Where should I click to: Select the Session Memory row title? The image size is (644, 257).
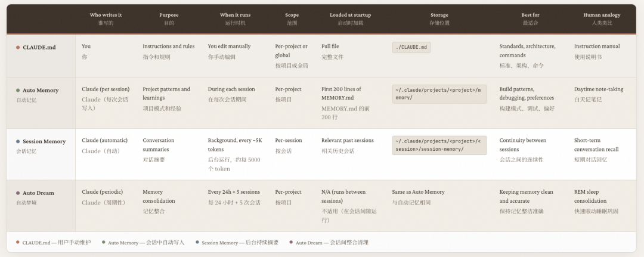coord(44,142)
